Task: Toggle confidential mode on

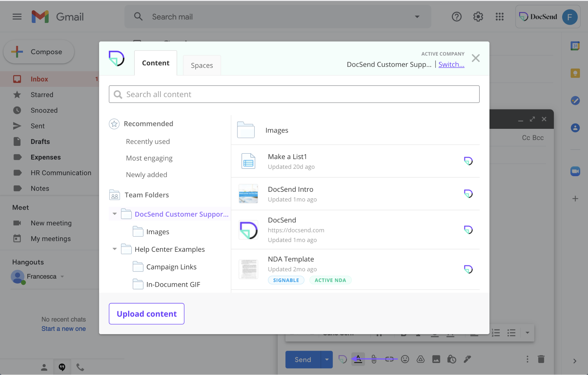Action: tap(452, 359)
